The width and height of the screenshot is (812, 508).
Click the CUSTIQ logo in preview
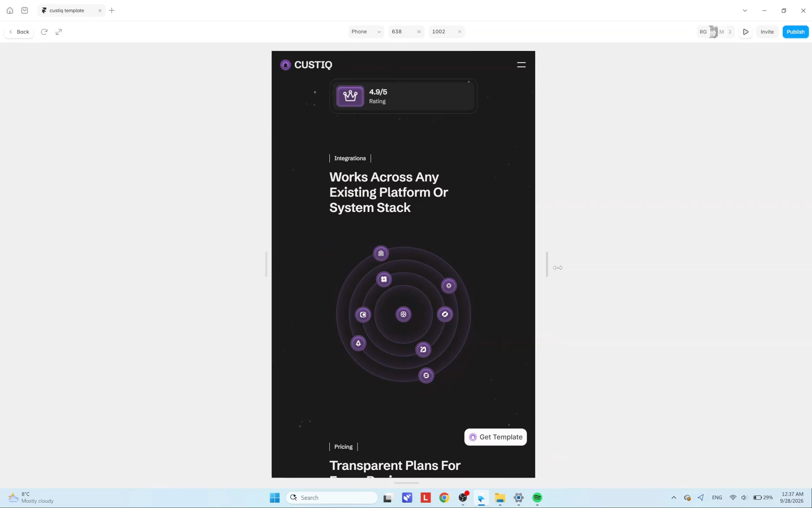306,65
